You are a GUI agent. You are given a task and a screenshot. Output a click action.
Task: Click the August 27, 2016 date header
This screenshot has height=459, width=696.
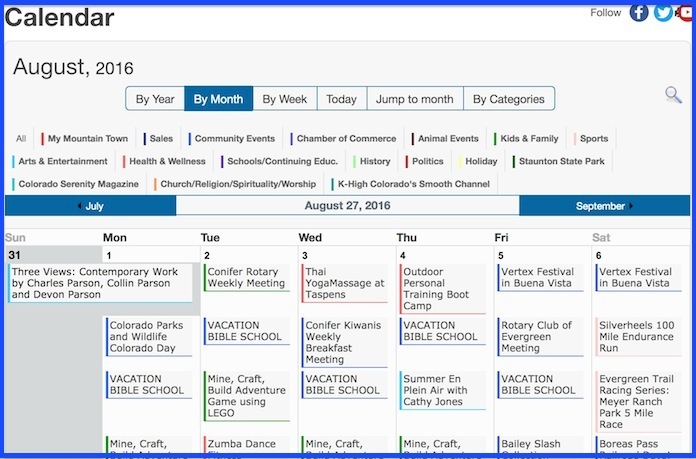pyautogui.click(x=347, y=206)
